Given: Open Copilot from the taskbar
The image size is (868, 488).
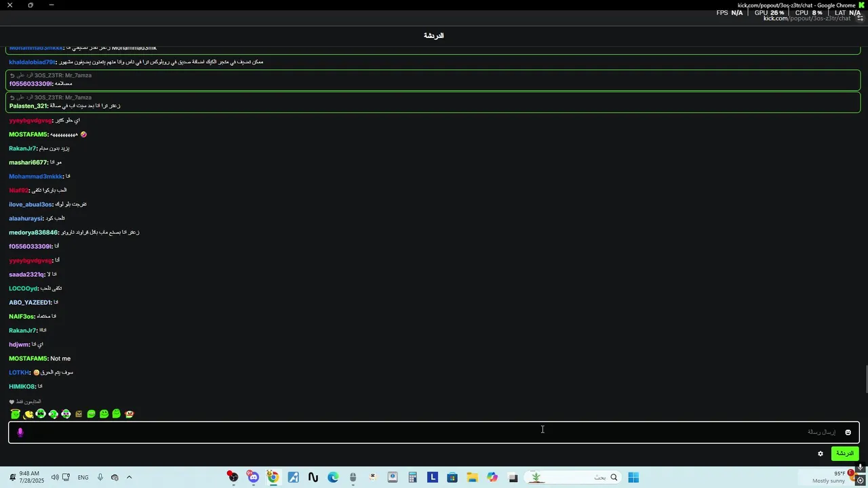Looking at the screenshot, I should click(492, 477).
